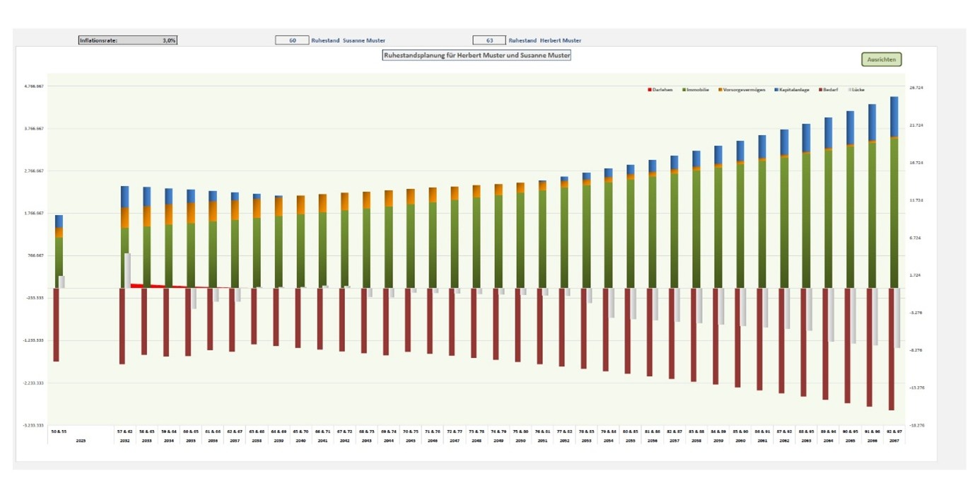The width and height of the screenshot is (980, 503).
Task: Edit Herbert Muster's retirement age 63
Action: tap(489, 40)
